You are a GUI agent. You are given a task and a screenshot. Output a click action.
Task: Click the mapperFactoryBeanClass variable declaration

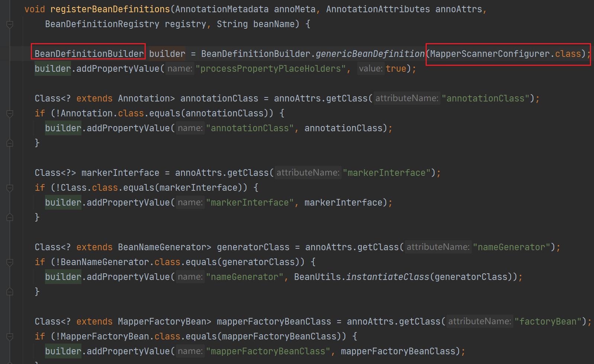274,322
